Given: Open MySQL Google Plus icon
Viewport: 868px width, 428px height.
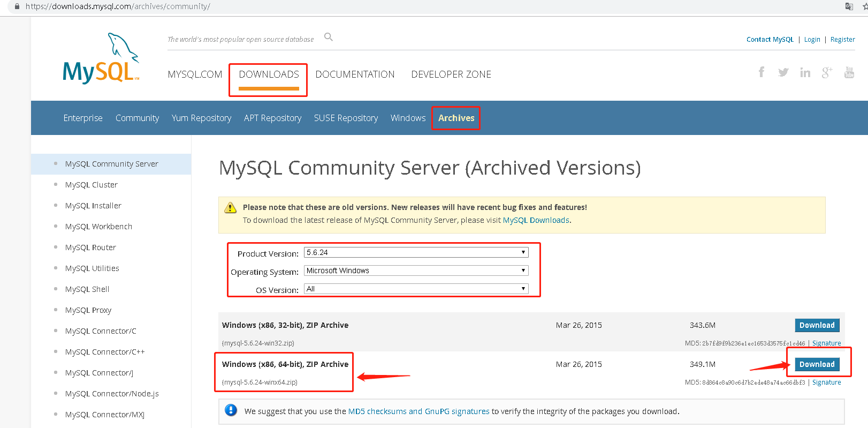Looking at the screenshot, I should point(827,72).
